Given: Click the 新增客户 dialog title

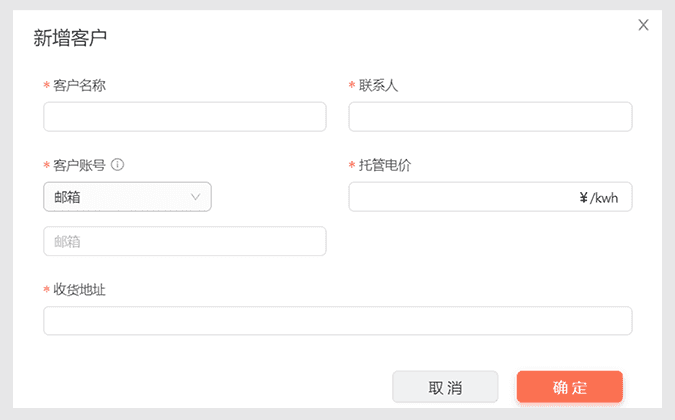Looking at the screenshot, I should tap(70, 38).
